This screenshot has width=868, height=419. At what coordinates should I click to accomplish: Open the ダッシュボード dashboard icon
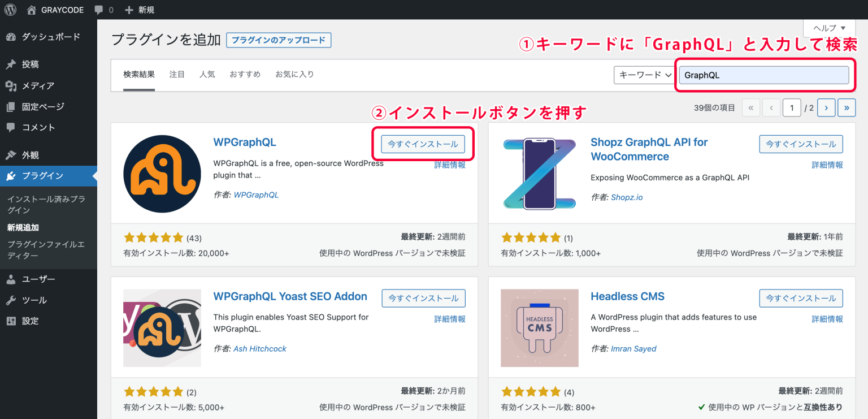11,37
